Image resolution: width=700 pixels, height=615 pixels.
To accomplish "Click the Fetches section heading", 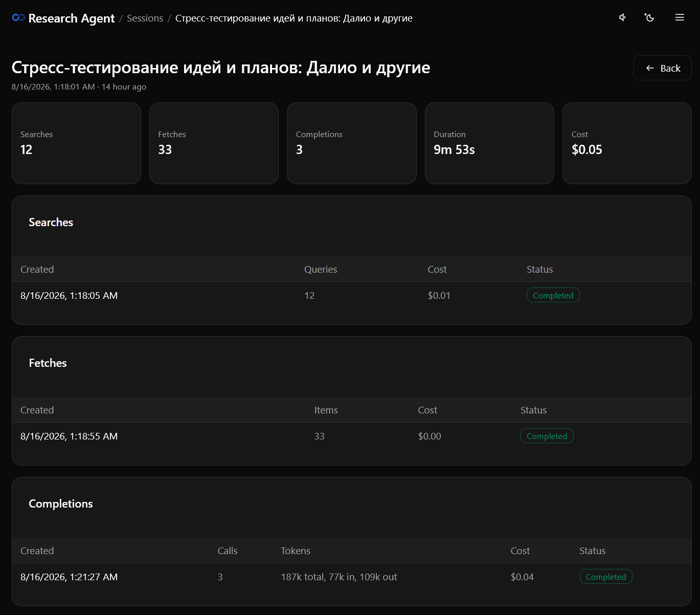I will (48, 363).
